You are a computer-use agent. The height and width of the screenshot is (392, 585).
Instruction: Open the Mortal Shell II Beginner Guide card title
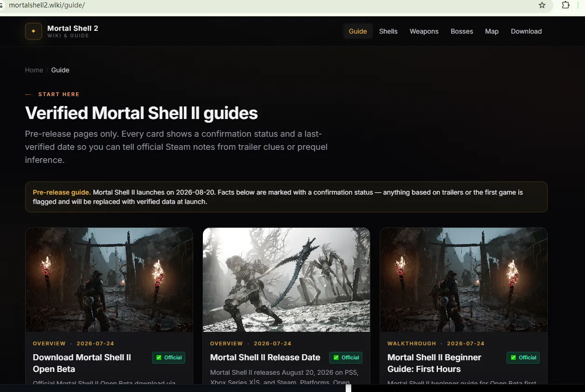pyautogui.click(x=434, y=363)
